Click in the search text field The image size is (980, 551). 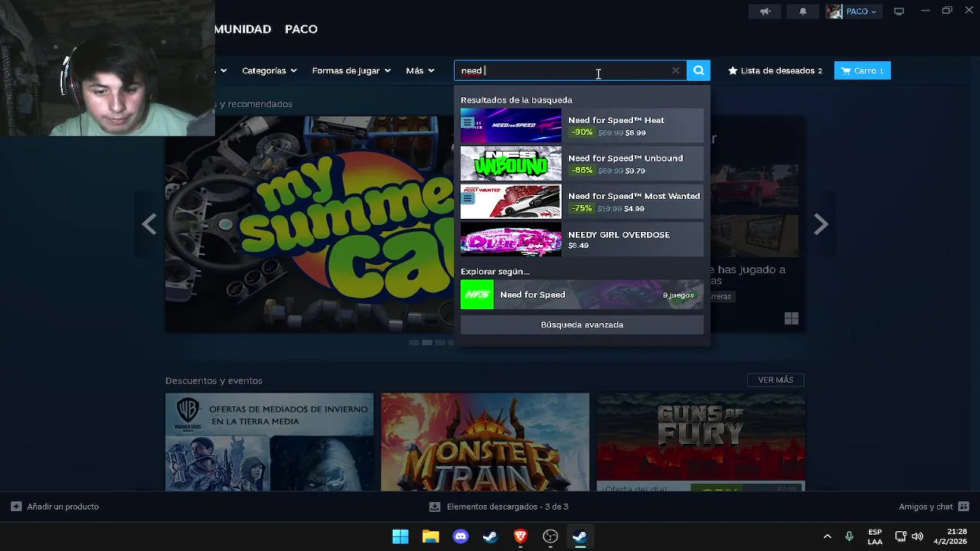(570, 70)
